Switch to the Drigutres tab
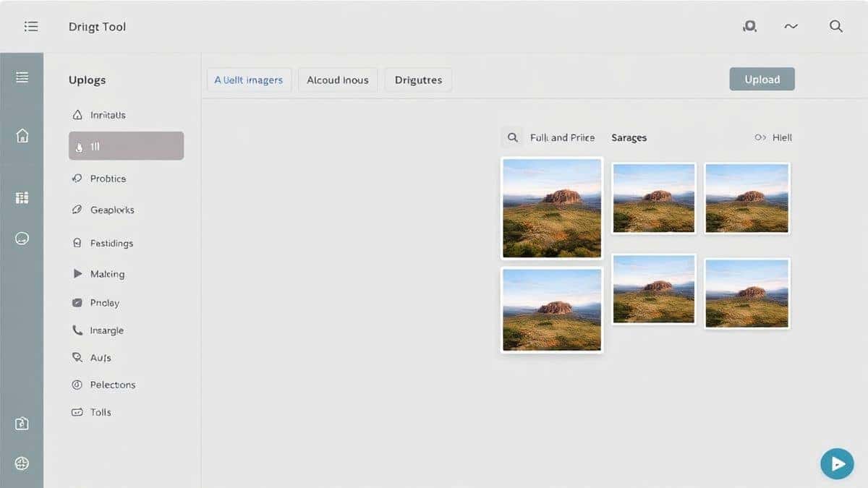This screenshot has width=868, height=488. 418,80
